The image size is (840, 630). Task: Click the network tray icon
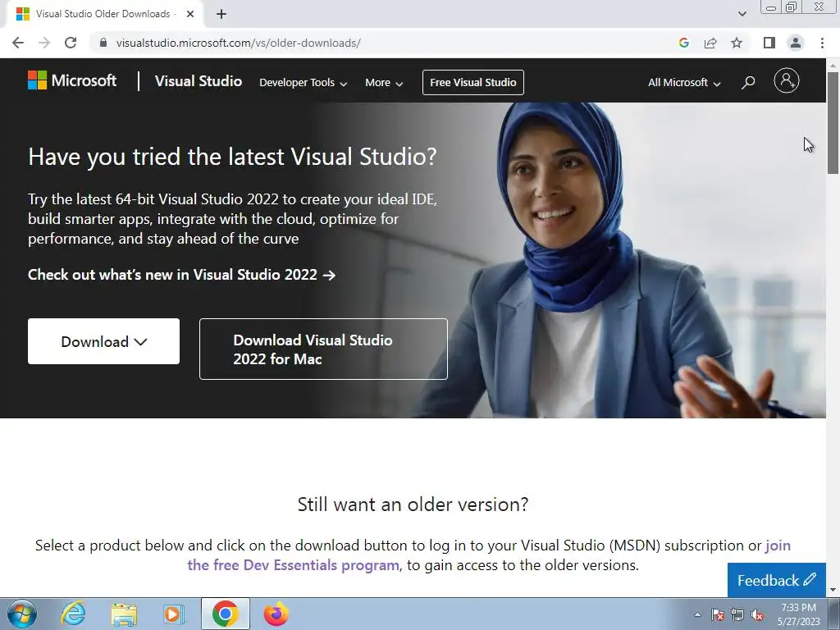point(737,614)
